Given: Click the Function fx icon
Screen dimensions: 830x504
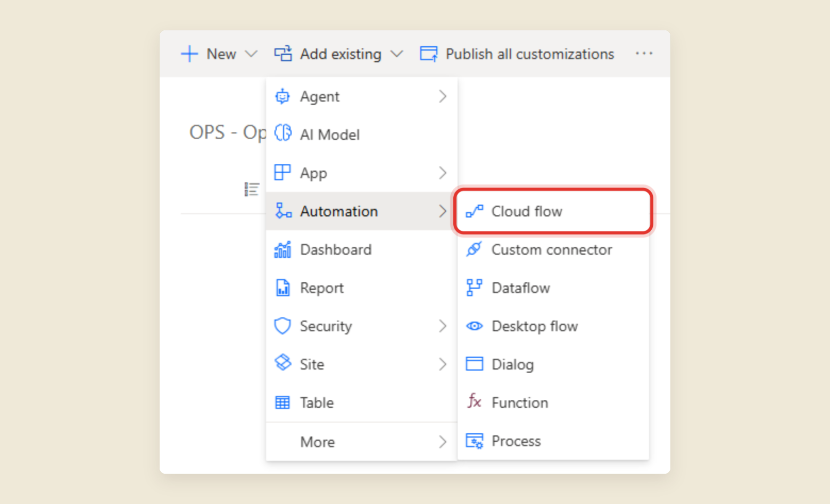Looking at the screenshot, I should [475, 401].
